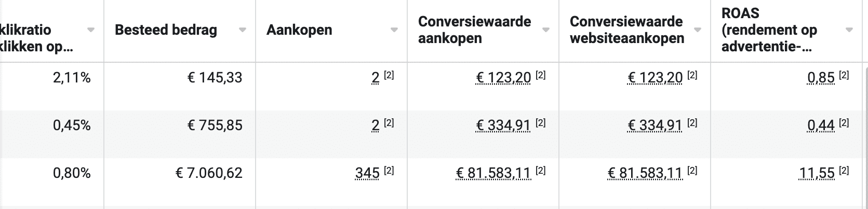Click the € 334,91 Conversiewaarde aankopen value
This screenshot has width=868, height=209.
click(x=503, y=126)
